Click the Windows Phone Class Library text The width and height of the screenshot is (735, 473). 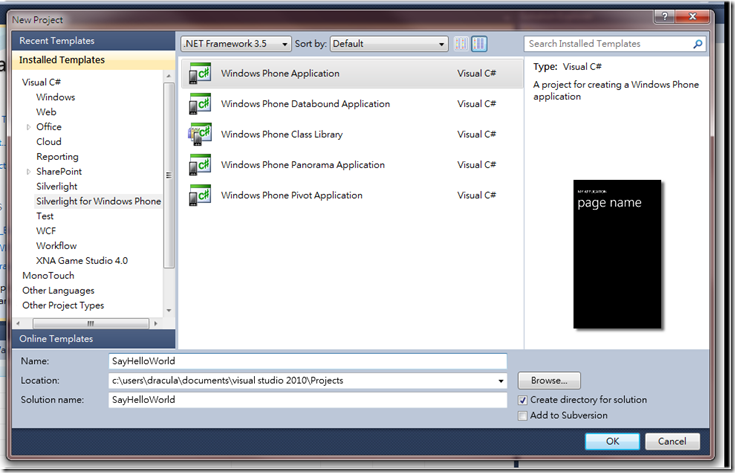click(x=282, y=135)
